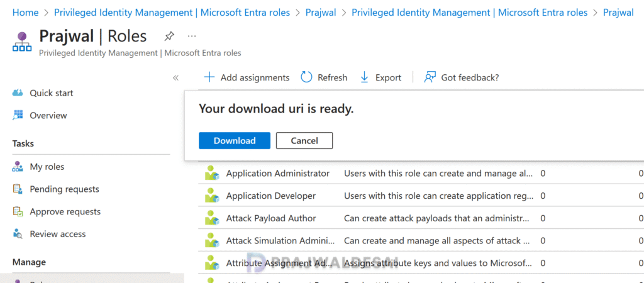Click the Prajwal Roles hierarchy icon
644x283 pixels.
(x=22, y=42)
